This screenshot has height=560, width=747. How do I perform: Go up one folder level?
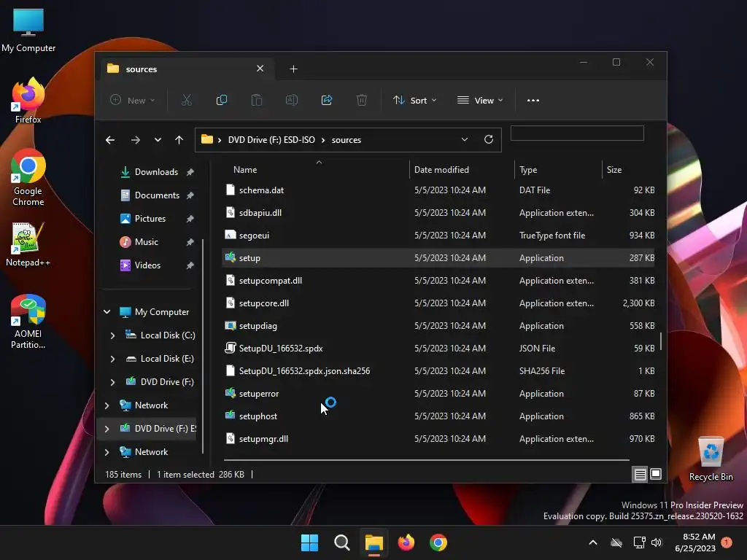click(x=179, y=140)
